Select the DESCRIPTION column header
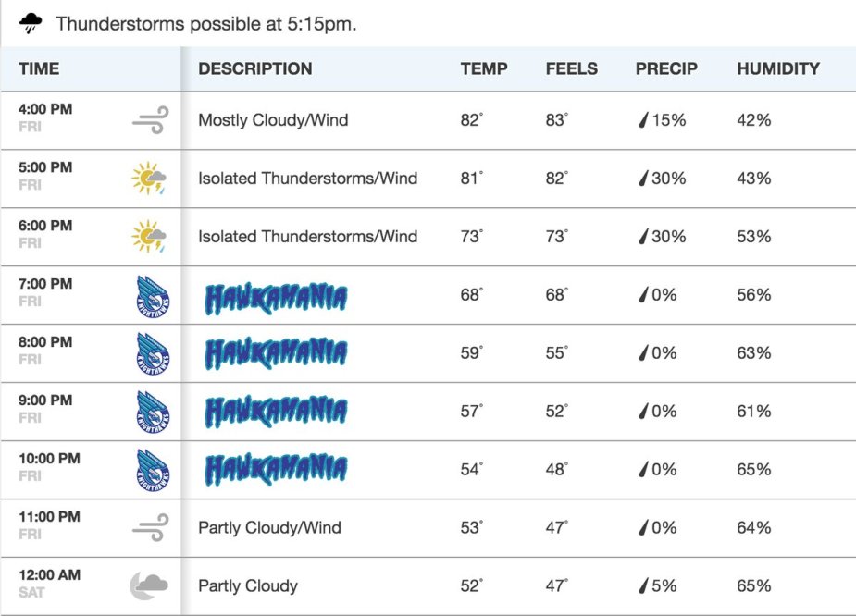Image resolution: width=856 pixels, height=616 pixels. pos(255,68)
